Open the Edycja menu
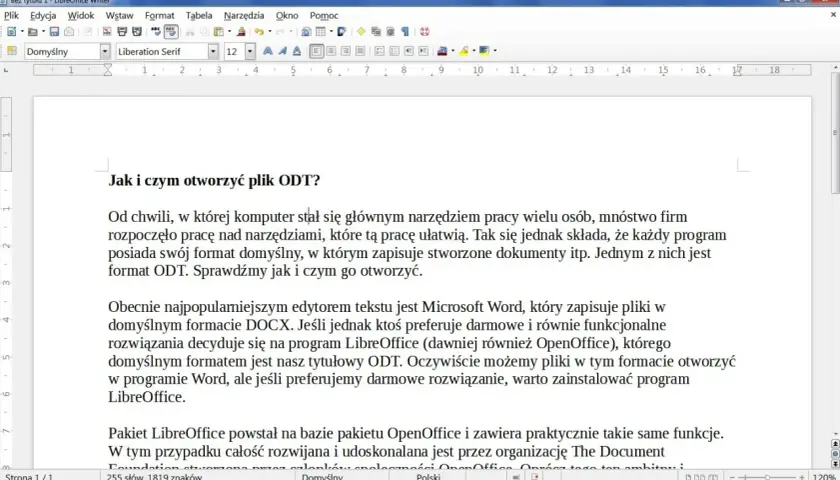Image resolution: width=840 pixels, height=480 pixels. click(x=43, y=16)
